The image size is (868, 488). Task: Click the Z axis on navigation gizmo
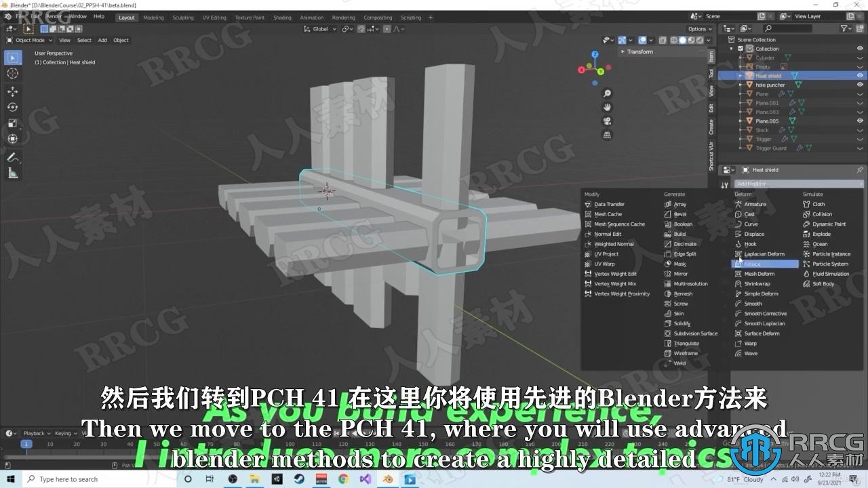tap(595, 54)
